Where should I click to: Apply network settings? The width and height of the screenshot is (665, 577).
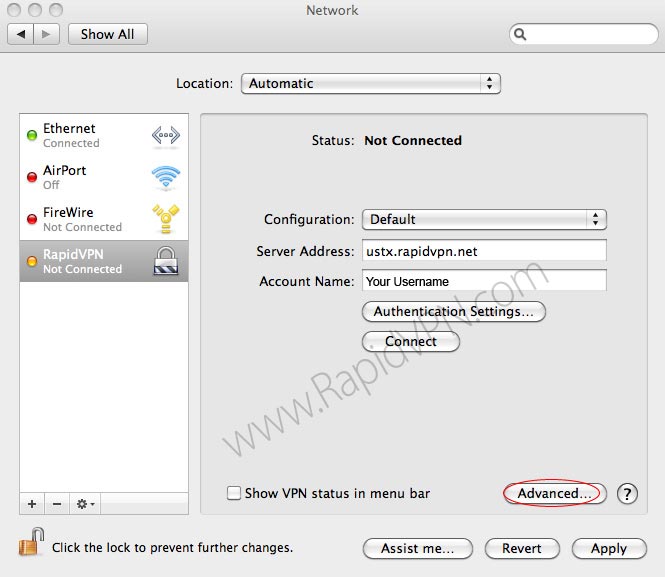point(609,549)
